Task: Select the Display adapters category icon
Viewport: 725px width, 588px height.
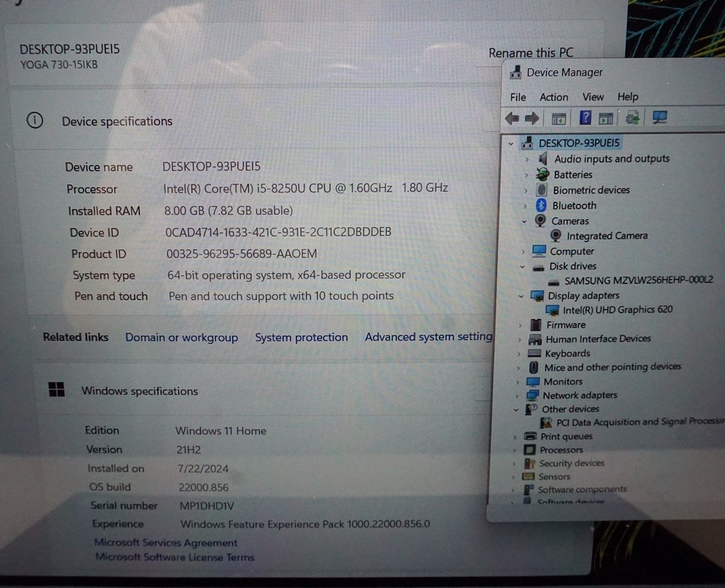Action: (537, 296)
